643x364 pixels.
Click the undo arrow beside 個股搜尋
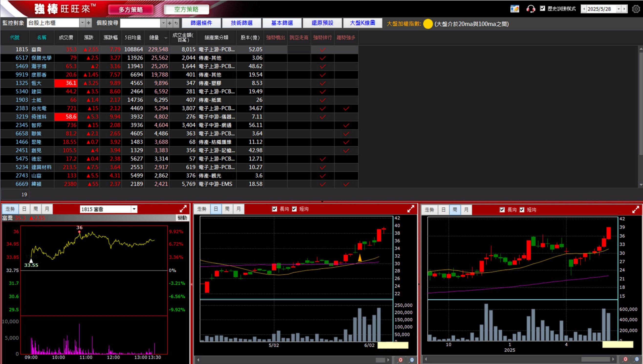click(x=176, y=23)
